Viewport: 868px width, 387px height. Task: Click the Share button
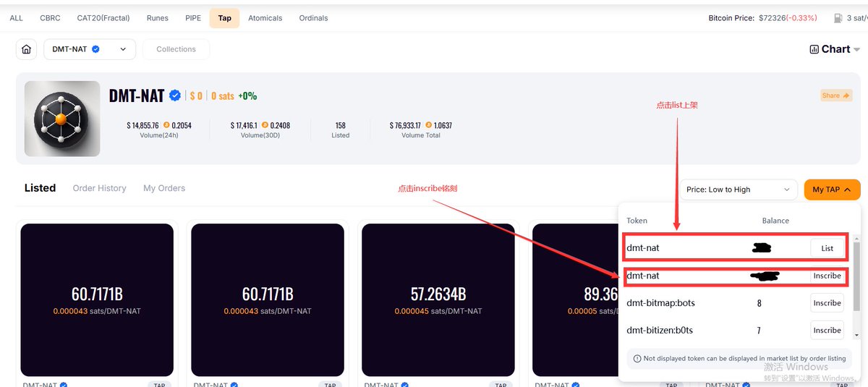[x=836, y=95]
